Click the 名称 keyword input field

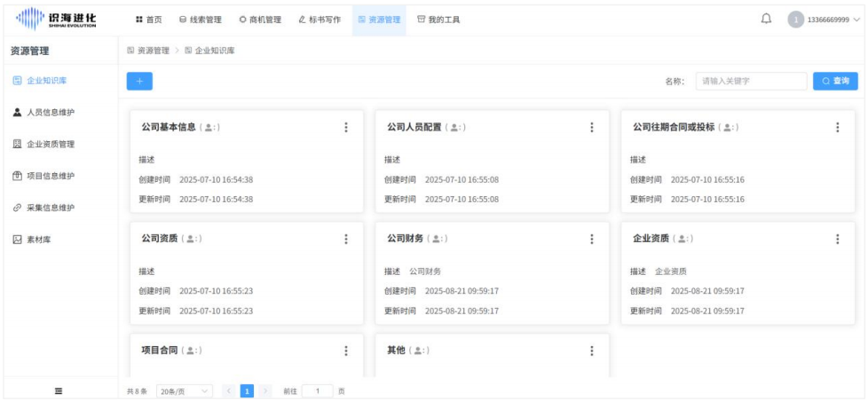point(751,81)
